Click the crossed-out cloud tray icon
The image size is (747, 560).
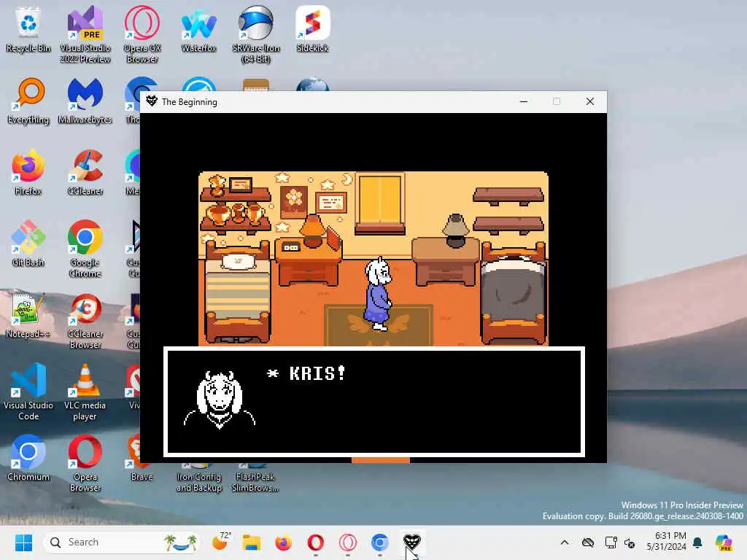coord(588,542)
